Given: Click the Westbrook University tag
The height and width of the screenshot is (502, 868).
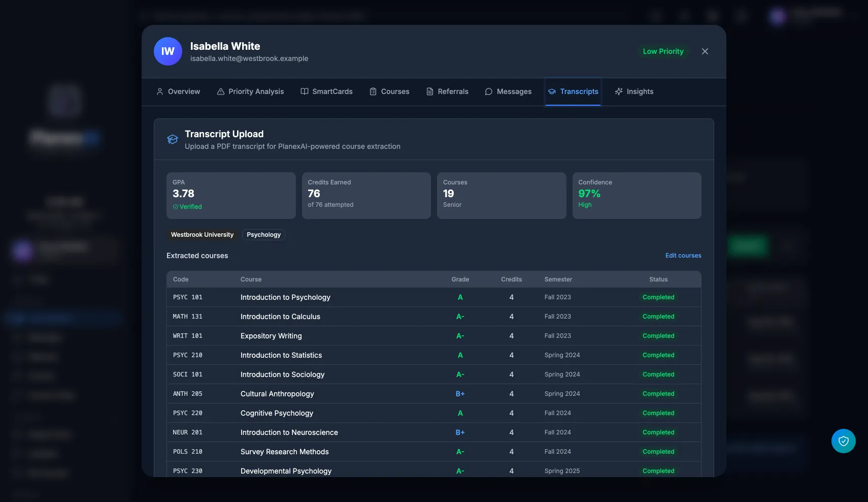Looking at the screenshot, I should (202, 235).
